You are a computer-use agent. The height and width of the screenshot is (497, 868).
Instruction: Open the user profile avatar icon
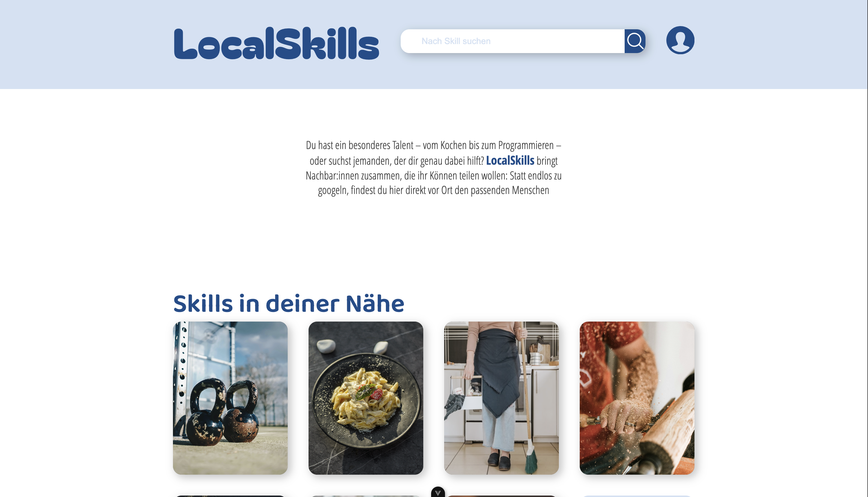coord(680,40)
